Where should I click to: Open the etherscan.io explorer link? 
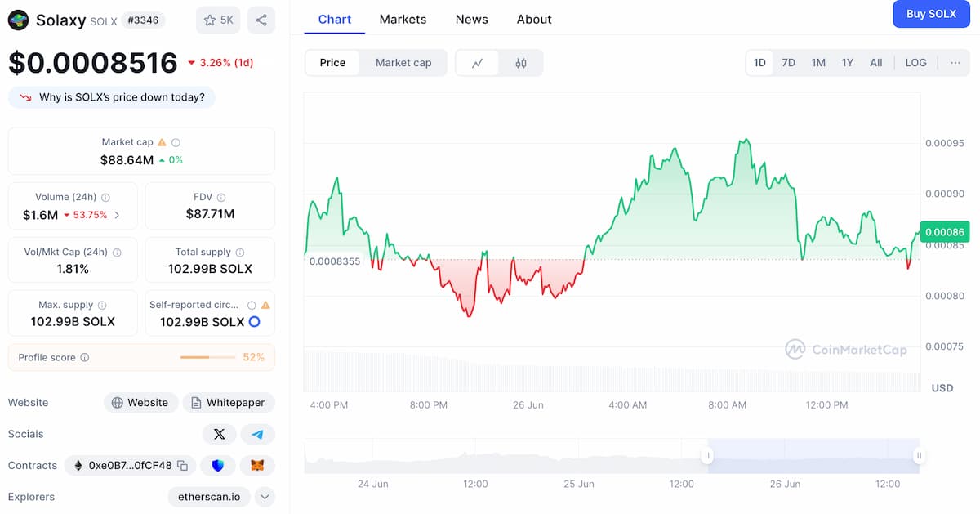pos(209,497)
